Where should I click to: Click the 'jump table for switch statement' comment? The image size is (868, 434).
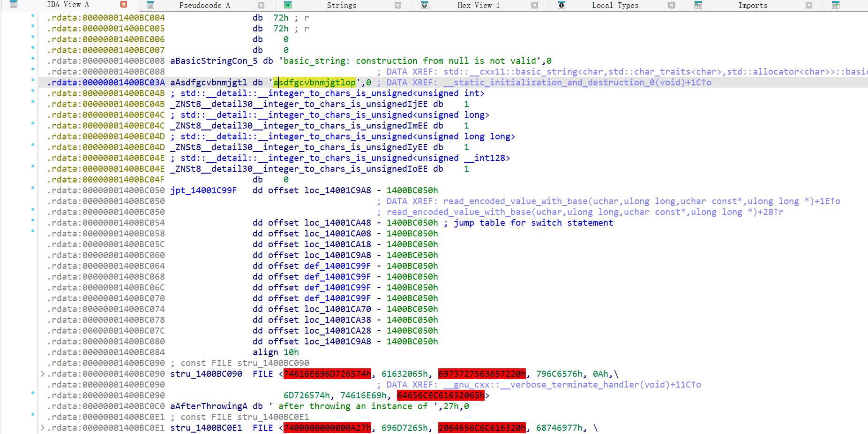click(533, 223)
